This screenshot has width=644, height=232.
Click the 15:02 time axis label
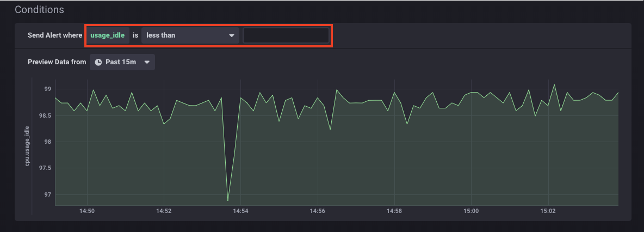point(548,211)
